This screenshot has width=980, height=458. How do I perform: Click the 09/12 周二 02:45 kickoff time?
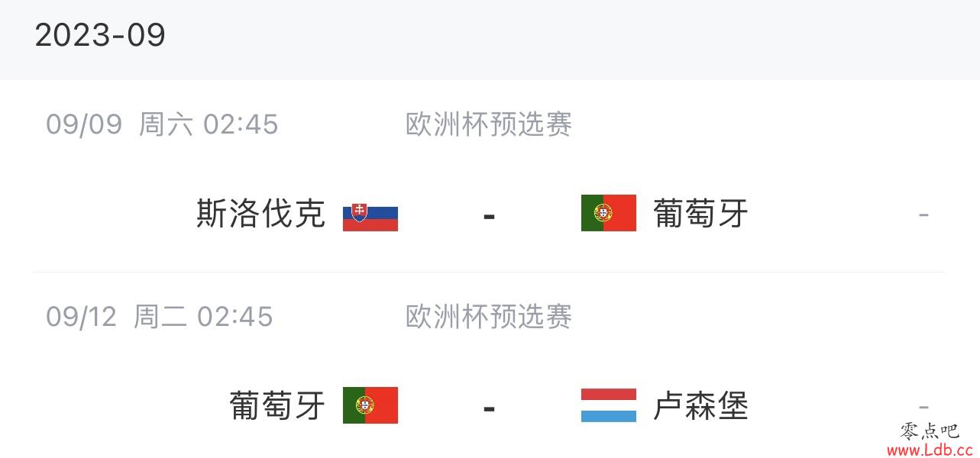159,317
